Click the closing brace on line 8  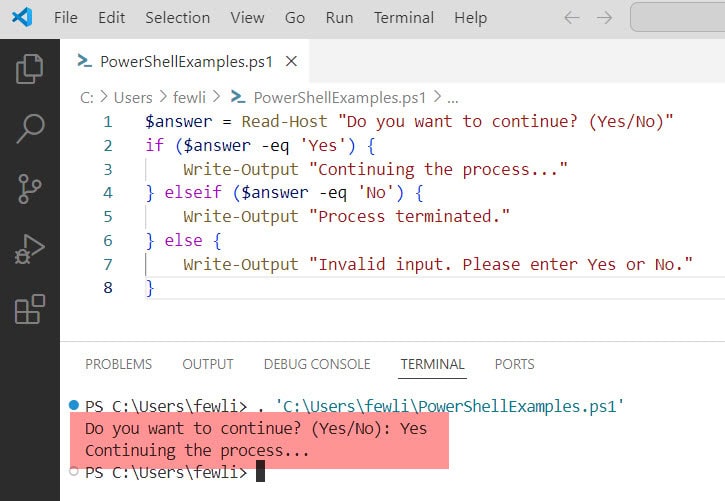pos(150,288)
